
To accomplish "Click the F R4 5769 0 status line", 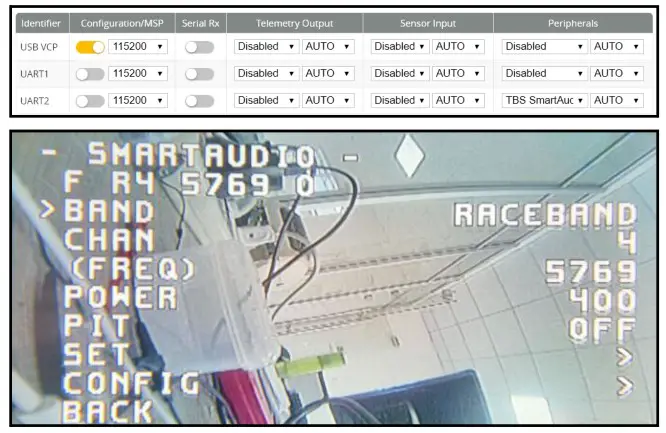I will (x=189, y=183).
